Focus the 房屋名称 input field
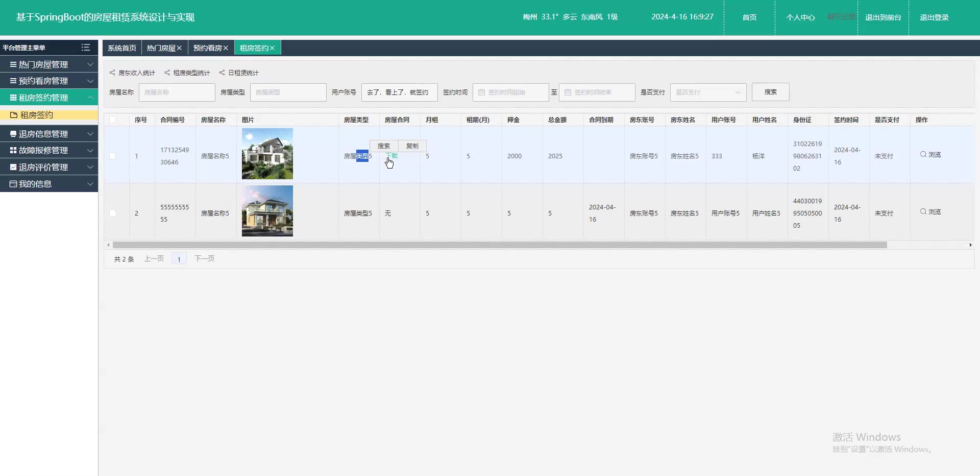The image size is (980, 476). [177, 92]
